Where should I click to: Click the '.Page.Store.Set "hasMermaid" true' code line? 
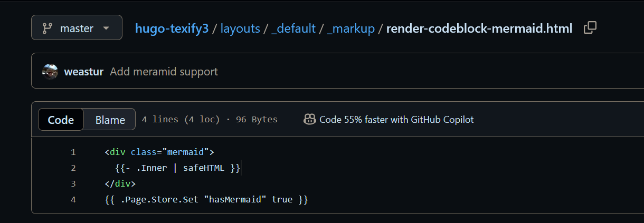click(x=206, y=200)
